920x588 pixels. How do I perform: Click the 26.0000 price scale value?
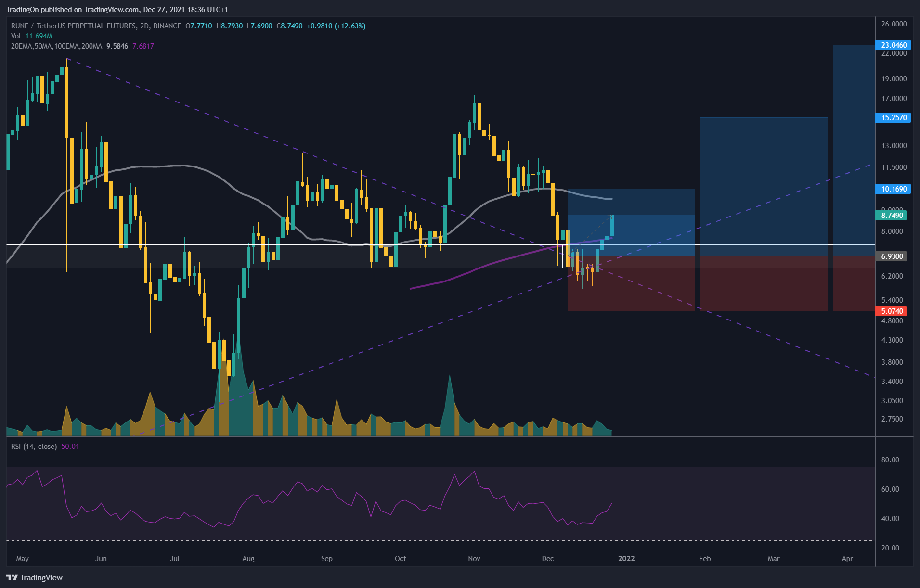[894, 24]
